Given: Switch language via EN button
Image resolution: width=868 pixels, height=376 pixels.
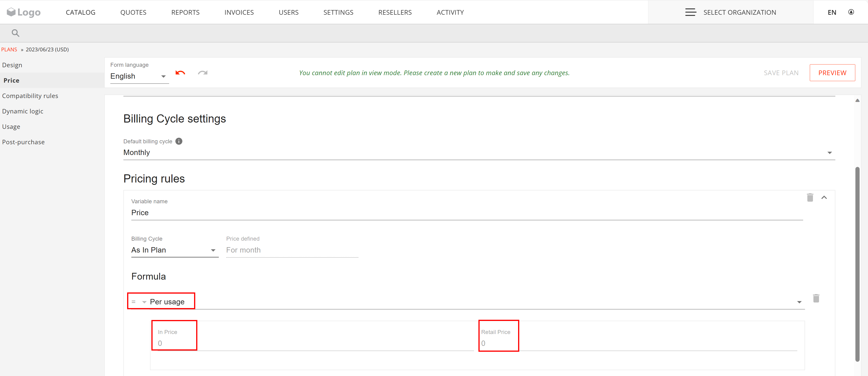Looking at the screenshot, I should click(x=832, y=12).
